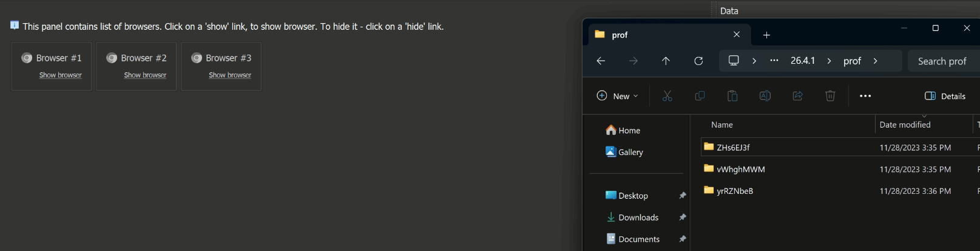Click the Copy icon in Explorer toolbar
Viewport: 980px width, 251px height.
click(700, 96)
